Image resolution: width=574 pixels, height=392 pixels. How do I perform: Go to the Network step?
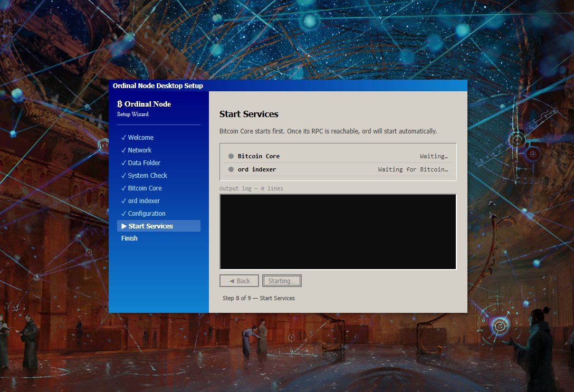point(158,150)
